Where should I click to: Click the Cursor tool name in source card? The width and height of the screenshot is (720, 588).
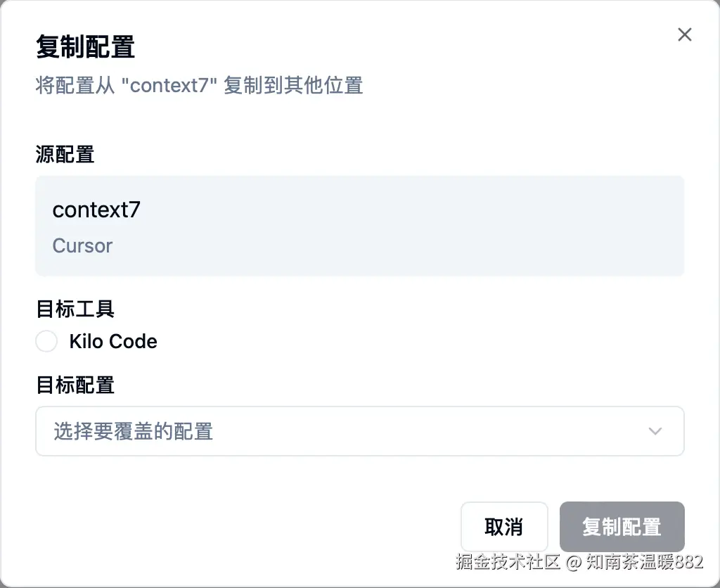point(82,245)
